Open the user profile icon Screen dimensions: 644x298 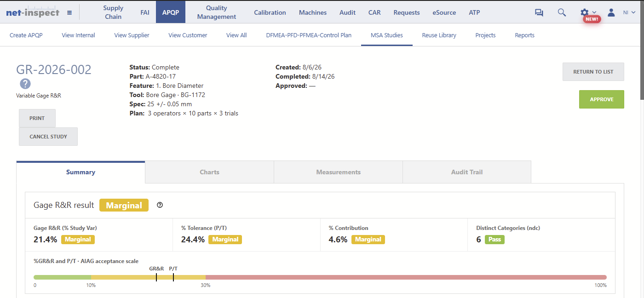pos(611,12)
